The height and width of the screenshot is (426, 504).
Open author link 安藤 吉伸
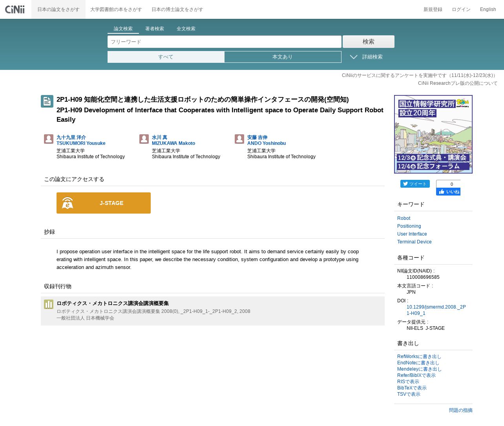point(257,137)
